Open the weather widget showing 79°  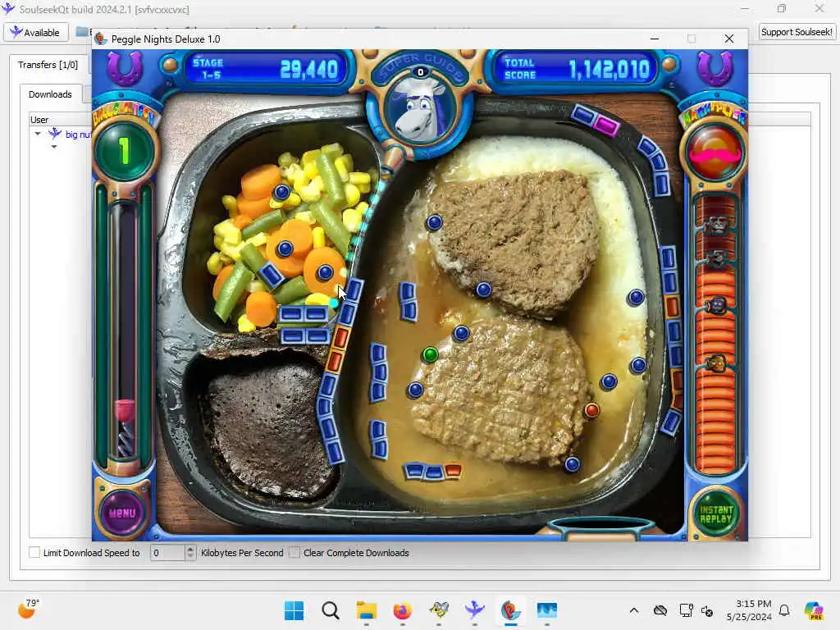tap(28, 609)
